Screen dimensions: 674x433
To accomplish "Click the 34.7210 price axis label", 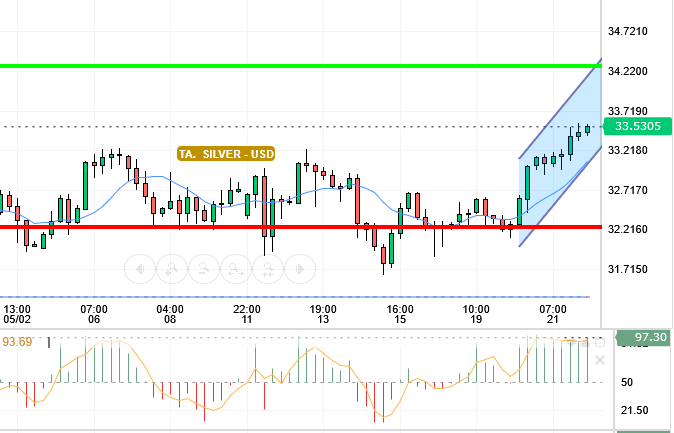I will tap(627, 31).
